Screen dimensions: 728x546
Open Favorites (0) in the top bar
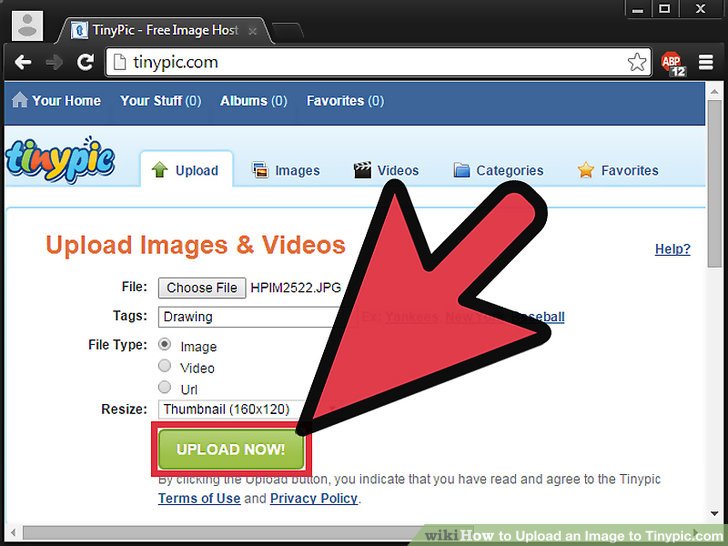coord(345,101)
